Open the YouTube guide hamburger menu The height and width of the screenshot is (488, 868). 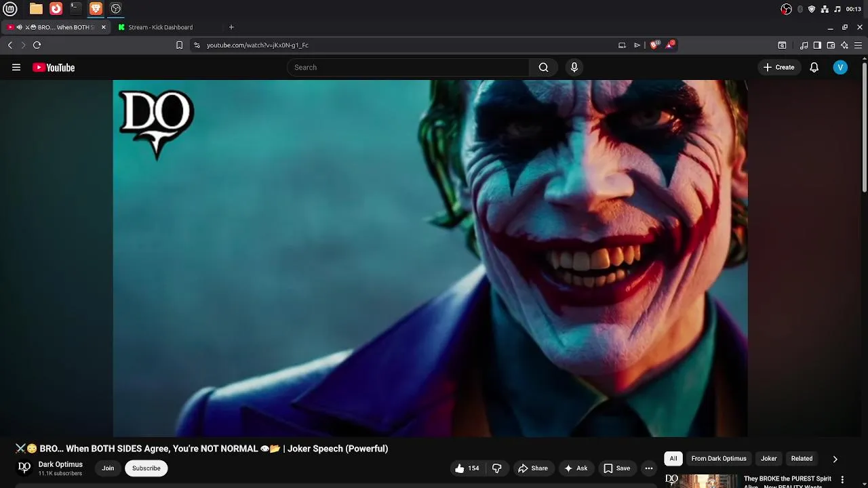(x=16, y=67)
